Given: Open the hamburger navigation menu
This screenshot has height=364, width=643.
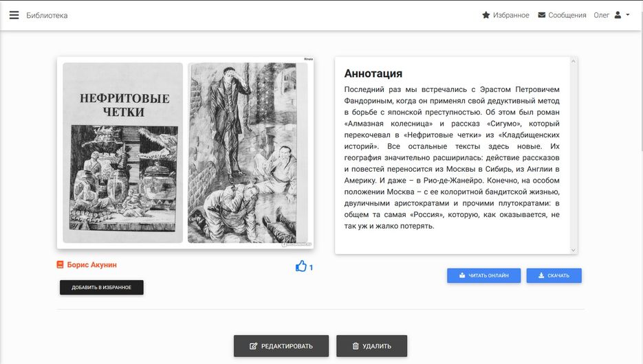Looking at the screenshot, I should click(14, 15).
